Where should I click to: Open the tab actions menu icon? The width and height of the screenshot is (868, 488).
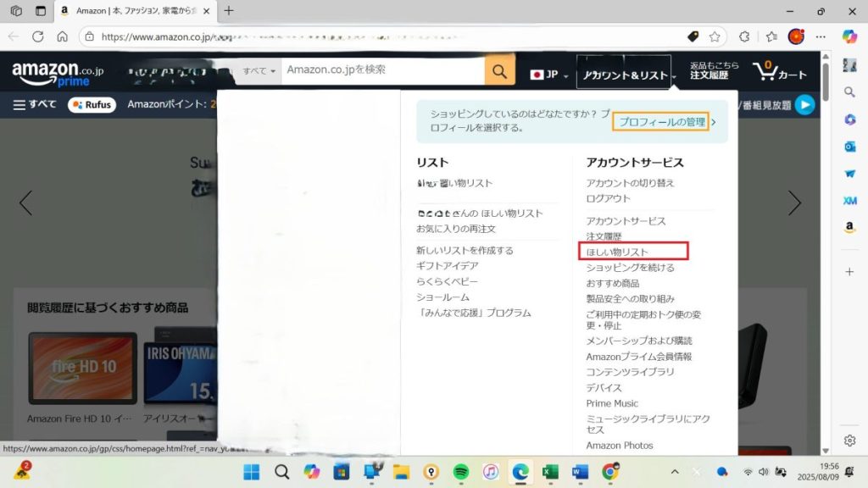[x=41, y=10]
